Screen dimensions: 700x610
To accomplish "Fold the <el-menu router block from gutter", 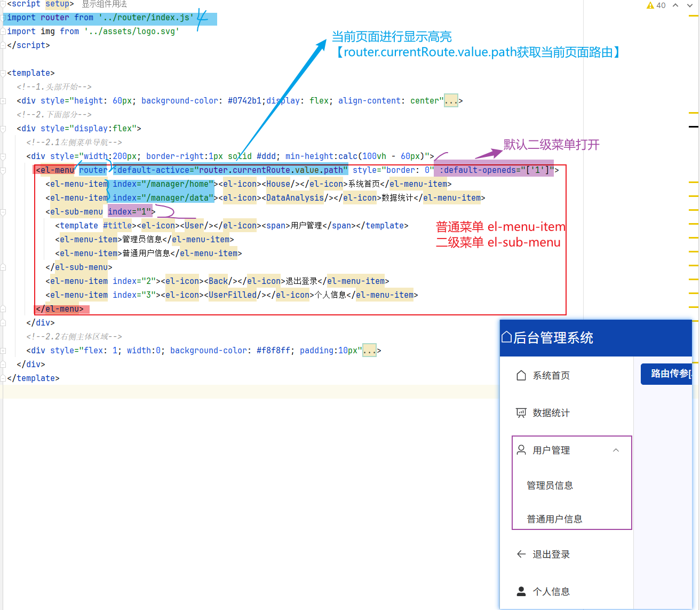I will click(3, 170).
